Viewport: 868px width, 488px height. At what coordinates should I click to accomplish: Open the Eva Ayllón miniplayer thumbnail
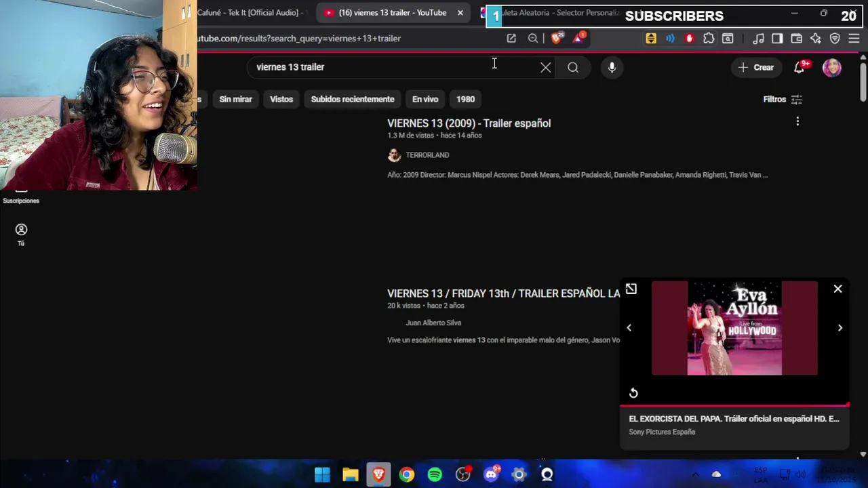pyautogui.click(x=734, y=328)
